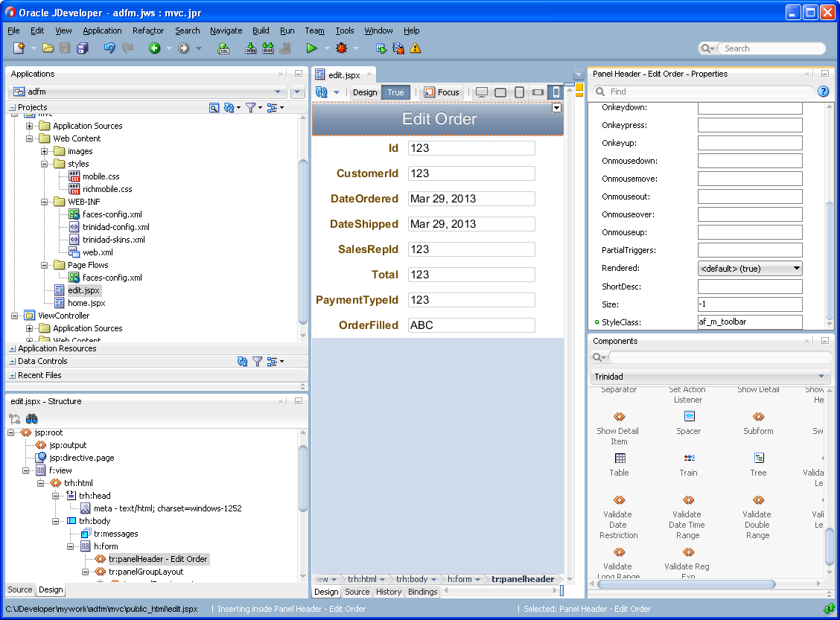The image size is (840, 620).
Task: Select the Show Detail Item component
Action: pyautogui.click(x=619, y=429)
